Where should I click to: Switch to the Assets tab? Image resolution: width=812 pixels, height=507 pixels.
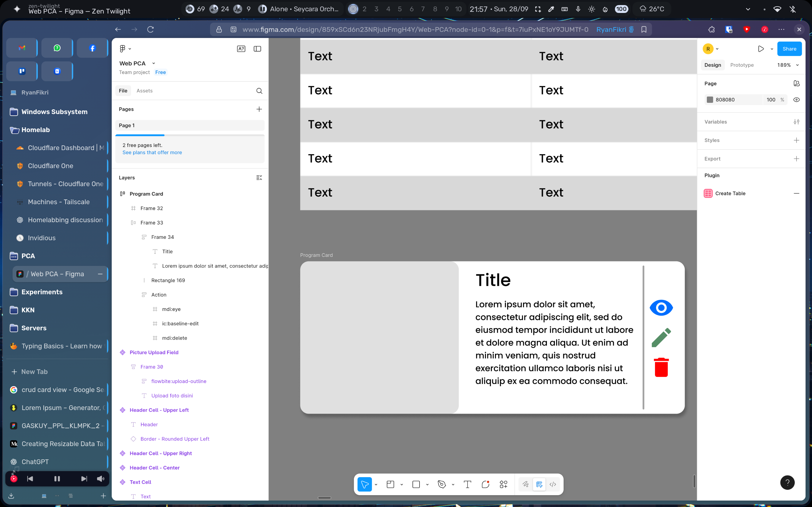[144, 91]
